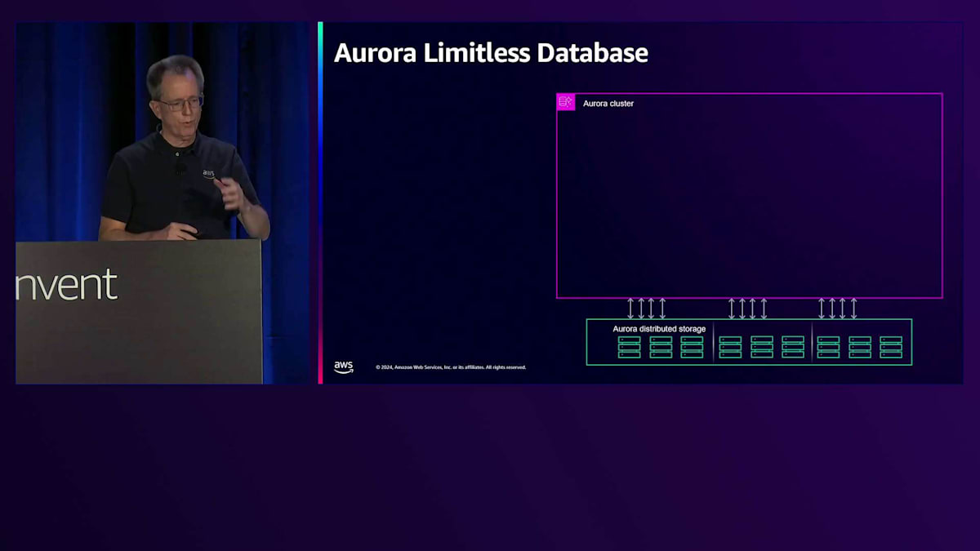Click the Aurora cluster database icon
The height and width of the screenshot is (551, 980).
[x=566, y=102]
